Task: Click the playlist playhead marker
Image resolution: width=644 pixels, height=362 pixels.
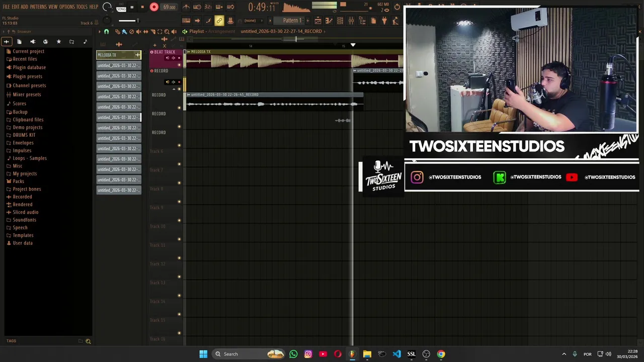Action: 353,45
